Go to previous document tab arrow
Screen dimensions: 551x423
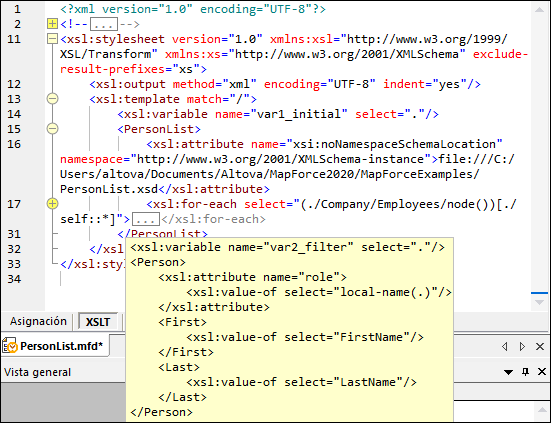coord(505,346)
